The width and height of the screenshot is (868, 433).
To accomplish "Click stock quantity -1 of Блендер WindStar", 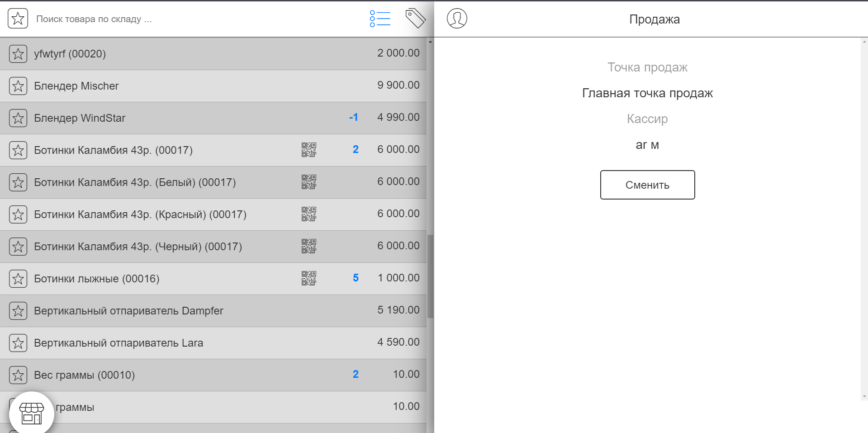I will point(354,117).
